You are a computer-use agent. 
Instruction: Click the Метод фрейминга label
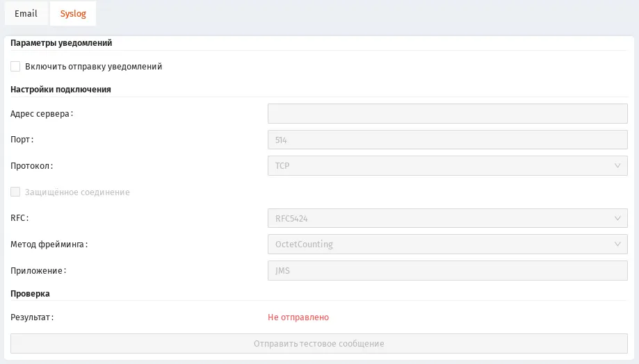point(49,245)
